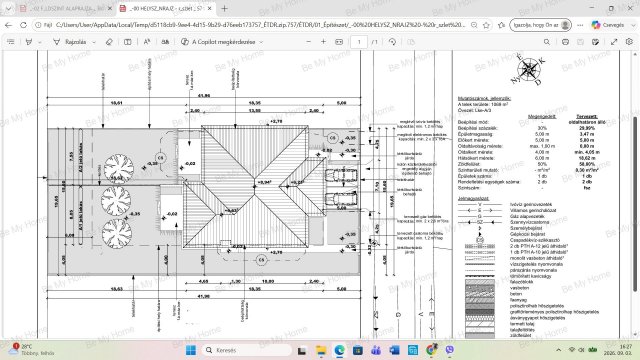Open the translate document tool

pyautogui.click(x=165, y=42)
